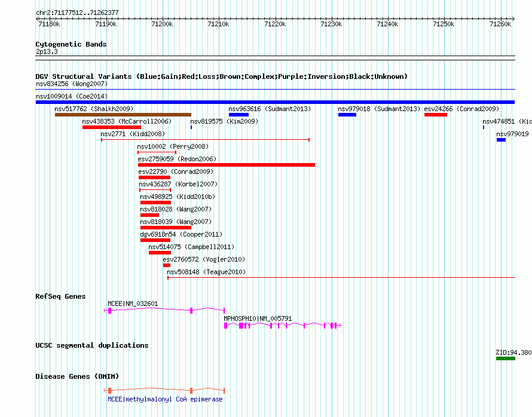Viewport: 532px width, 417px height.
Task: Click the nsv834256 (Wong2007) variant label
Action: point(72,84)
